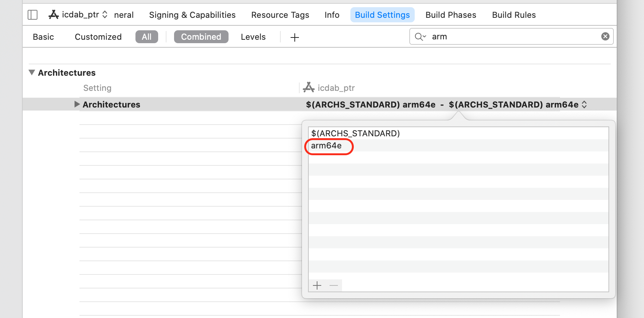This screenshot has width=644, height=318.
Task: Open the Architectures value popup stepper
Action: [584, 104]
